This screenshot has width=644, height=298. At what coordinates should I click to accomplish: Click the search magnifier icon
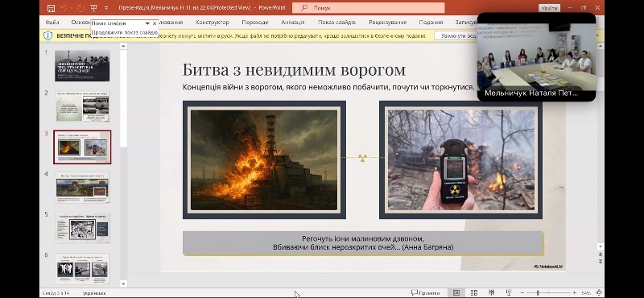point(304,8)
